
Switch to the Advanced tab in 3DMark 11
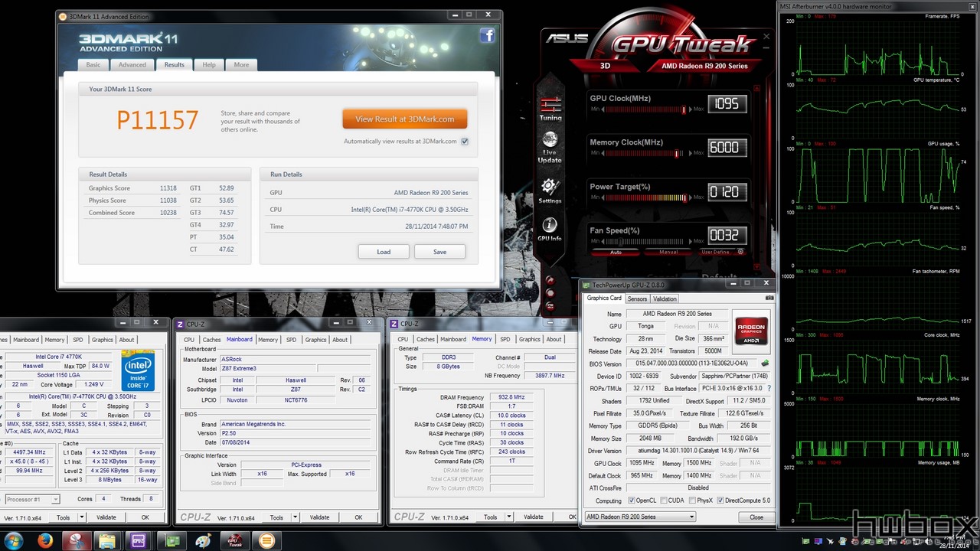[x=132, y=65]
